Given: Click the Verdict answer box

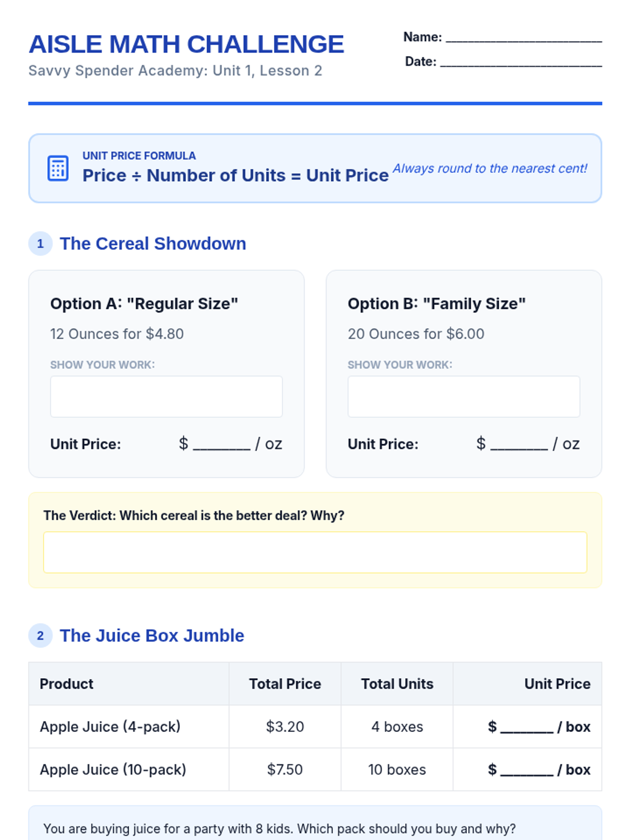Looking at the screenshot, I should pos(315,552).
